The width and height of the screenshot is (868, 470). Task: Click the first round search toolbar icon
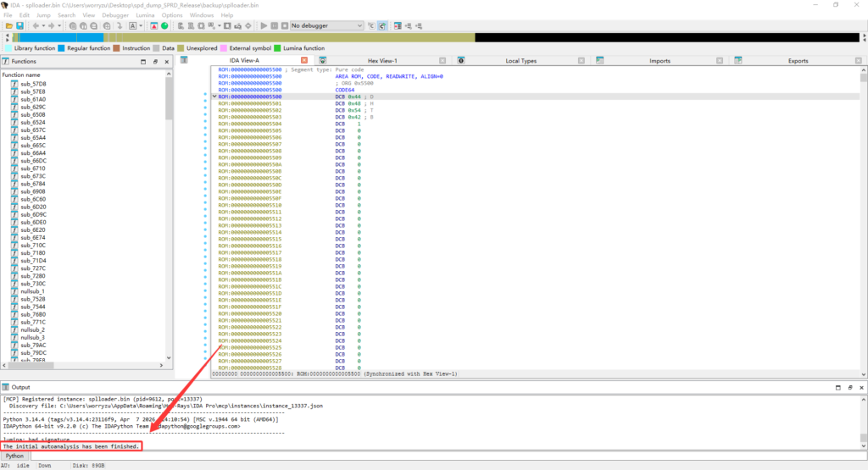click(x=73, y=26)
